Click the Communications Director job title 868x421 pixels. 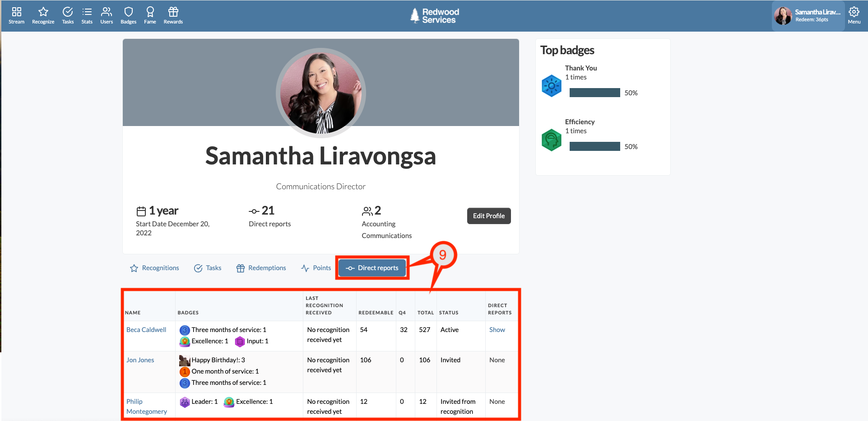pyautogui.click(x=321, y=187)
